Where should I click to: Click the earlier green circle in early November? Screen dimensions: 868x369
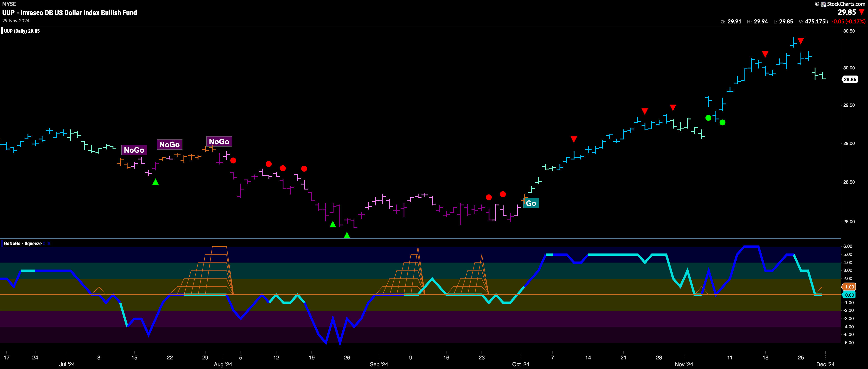(x=708, y=118)
